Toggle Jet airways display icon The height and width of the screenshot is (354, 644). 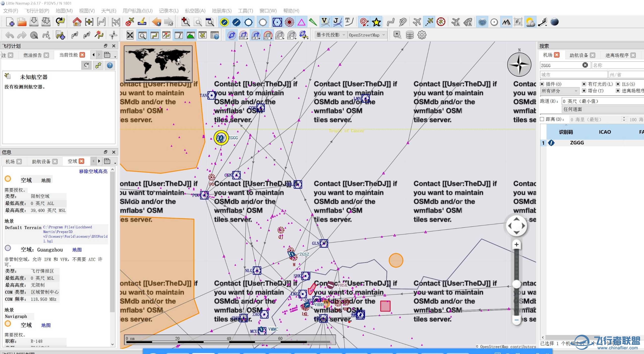click(x=337, y=22)
